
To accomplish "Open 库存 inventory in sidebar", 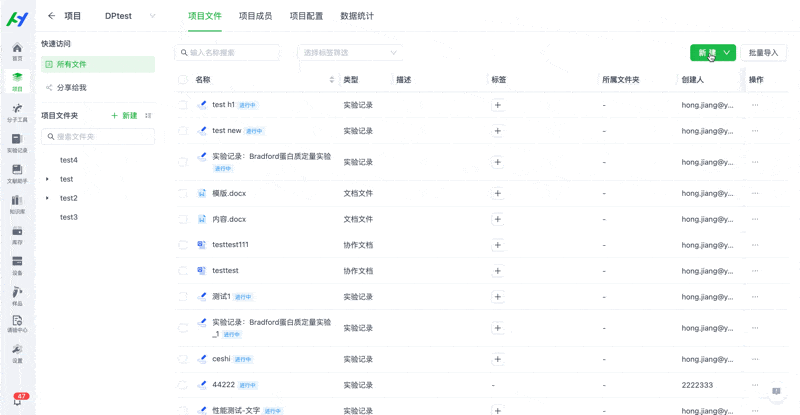I will (x=17, y=235).
